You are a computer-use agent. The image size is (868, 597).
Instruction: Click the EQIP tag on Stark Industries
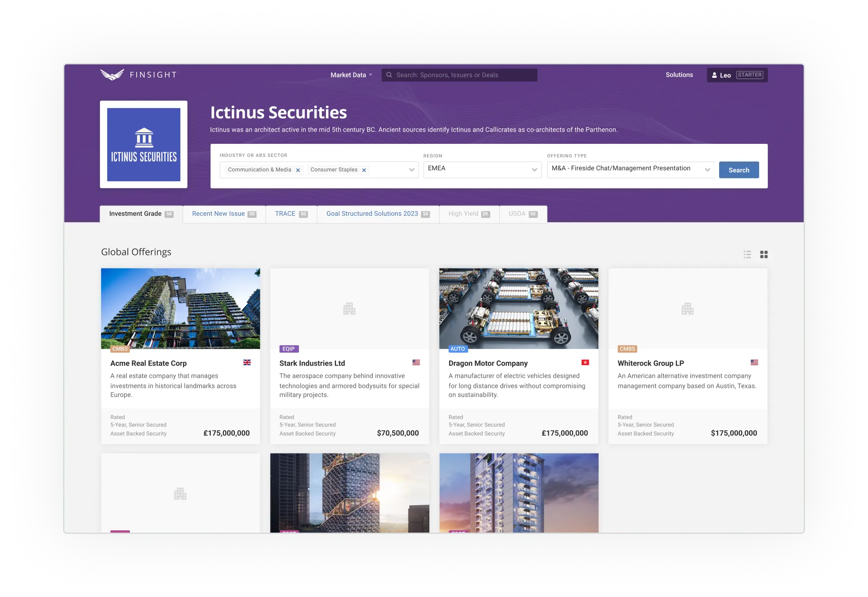[x=288, y=349]
